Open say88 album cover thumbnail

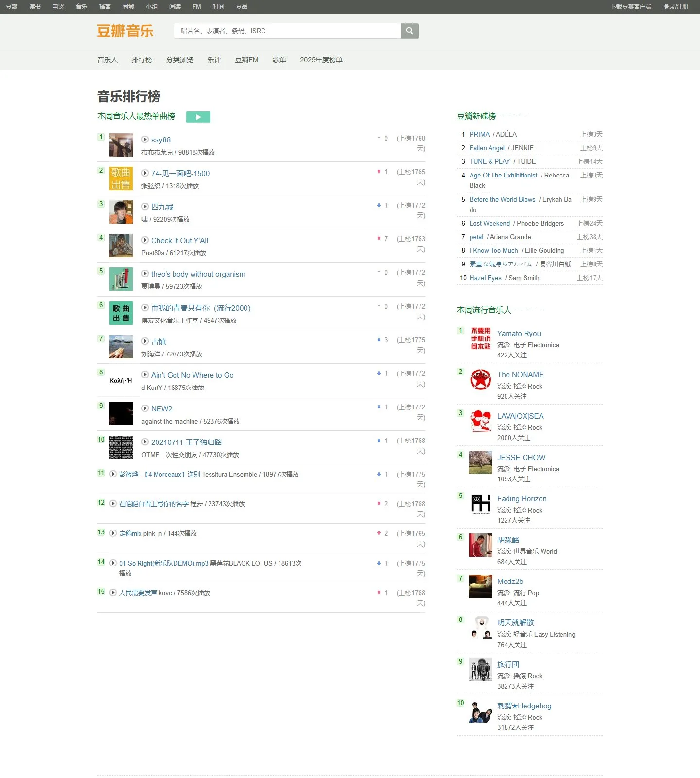coord(121,145)
